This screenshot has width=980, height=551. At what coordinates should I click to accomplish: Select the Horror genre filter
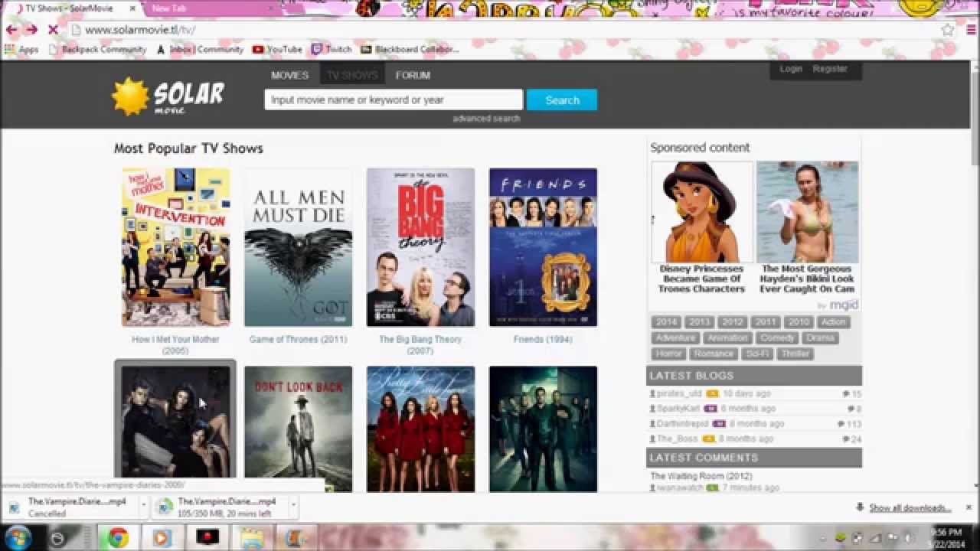pyautogui.click(x=669, y=354)
